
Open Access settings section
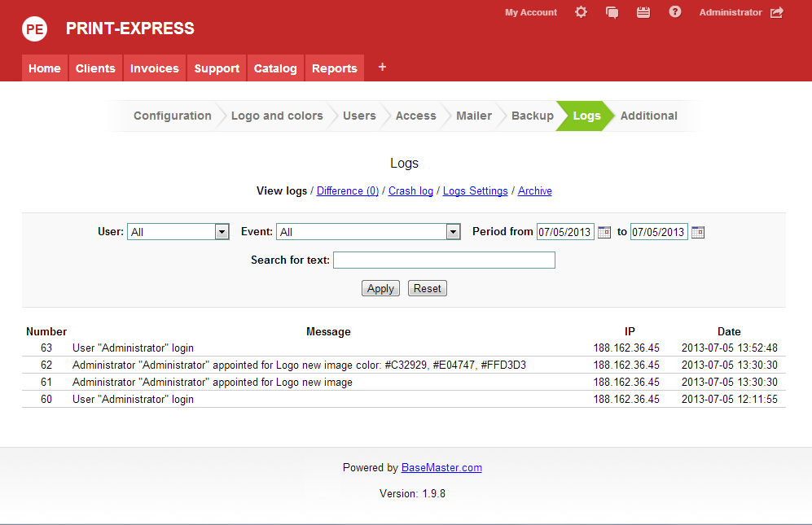(416, 116)
